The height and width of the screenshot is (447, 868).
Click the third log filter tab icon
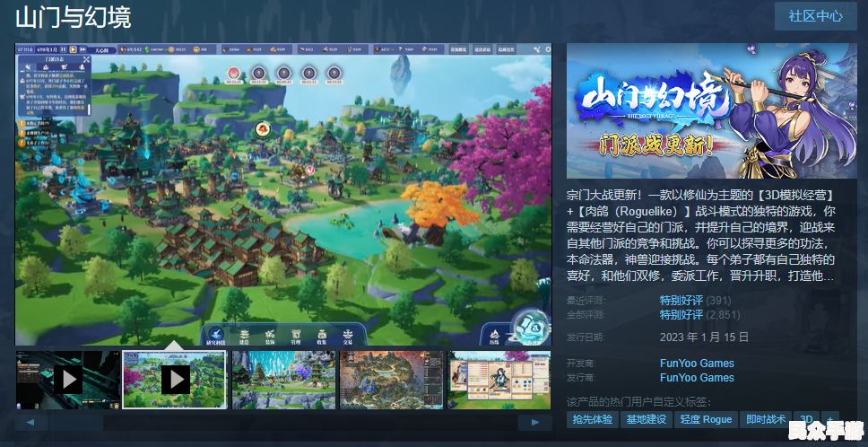coord(64,69)
